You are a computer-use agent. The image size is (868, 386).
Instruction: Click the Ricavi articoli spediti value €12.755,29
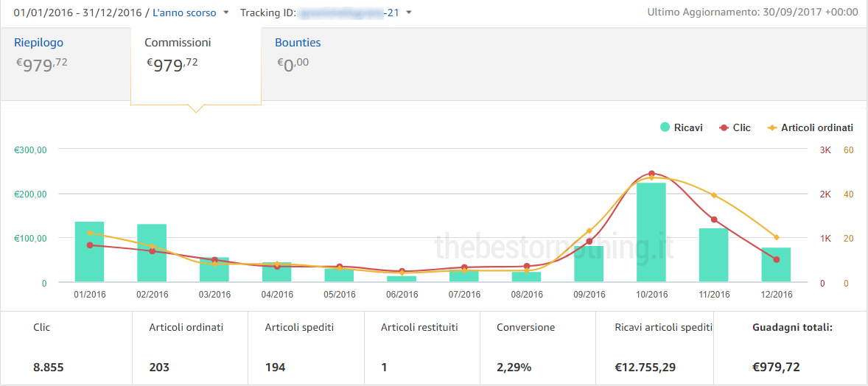(645, 367)
